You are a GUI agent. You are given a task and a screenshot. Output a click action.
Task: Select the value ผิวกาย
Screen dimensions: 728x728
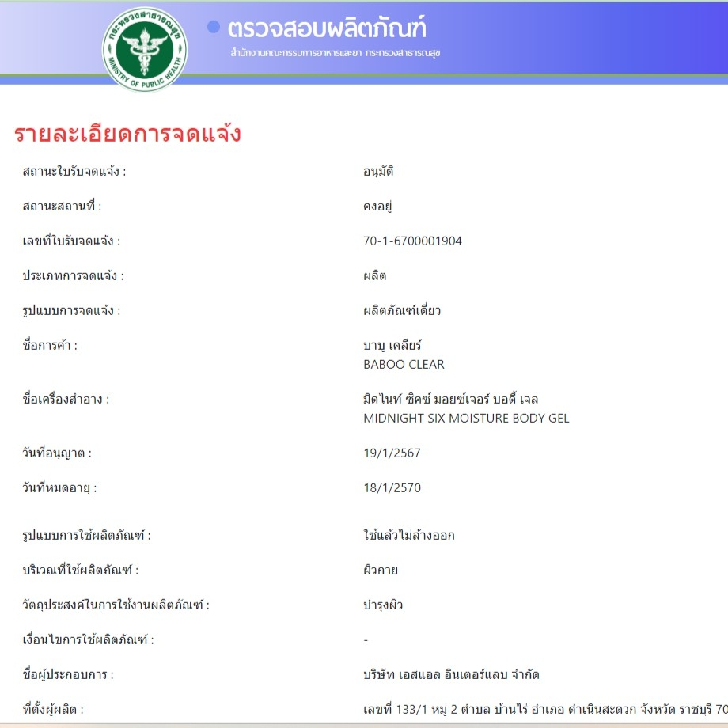click(x=381, y=570)
